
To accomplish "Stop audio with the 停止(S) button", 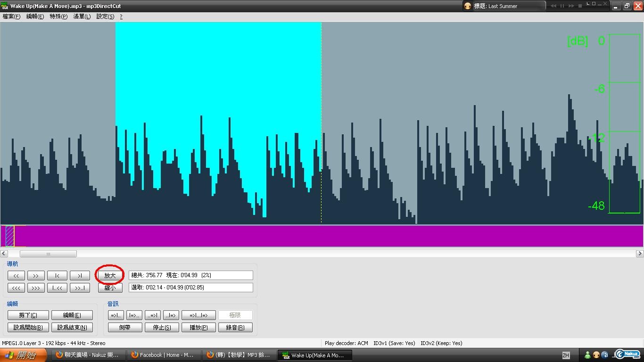I will 161,328.
